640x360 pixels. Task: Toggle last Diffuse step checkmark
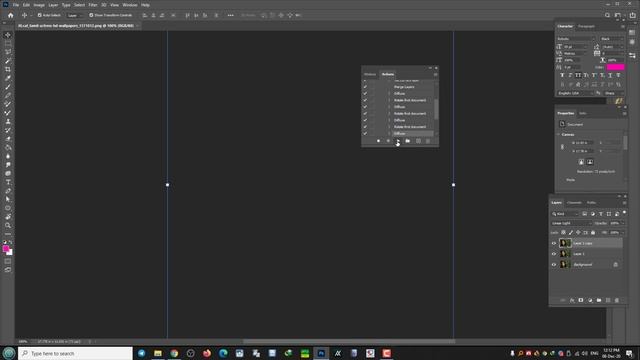[x=365, y=133]
